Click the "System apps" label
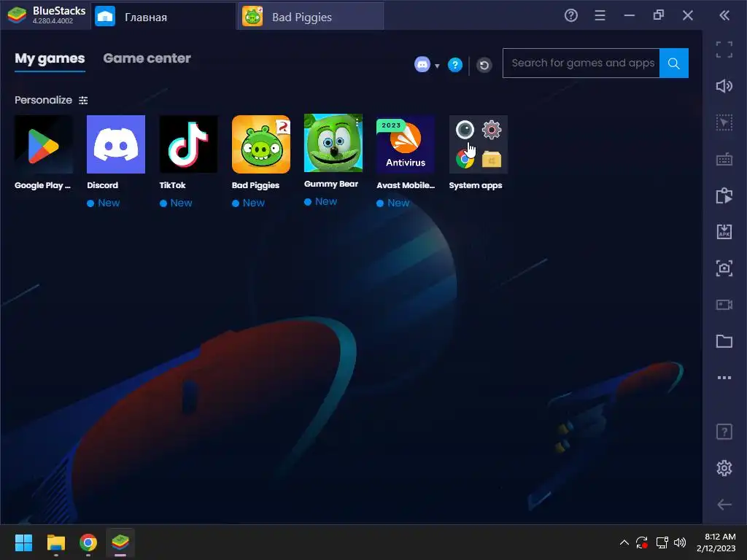Viewport: 747px width, 560px height. tap(476, 186)
